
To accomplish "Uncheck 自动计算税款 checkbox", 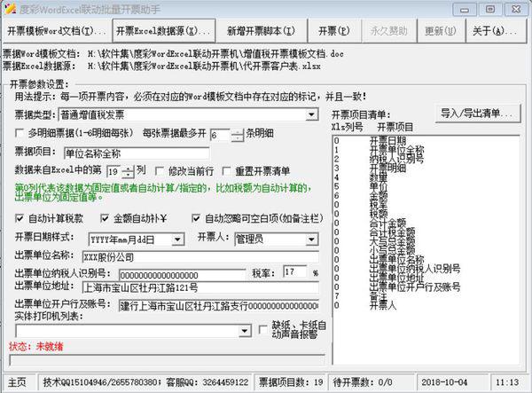I will click(20, 218).
